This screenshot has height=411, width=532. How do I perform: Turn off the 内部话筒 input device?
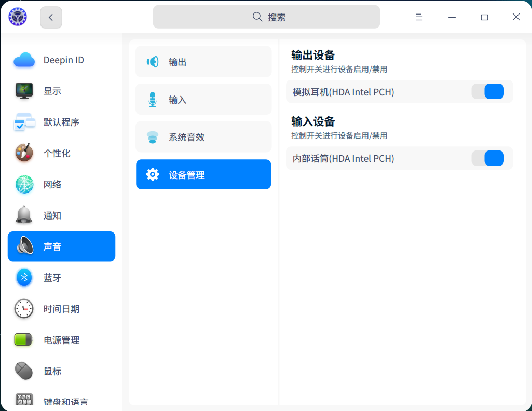point(488,158)
